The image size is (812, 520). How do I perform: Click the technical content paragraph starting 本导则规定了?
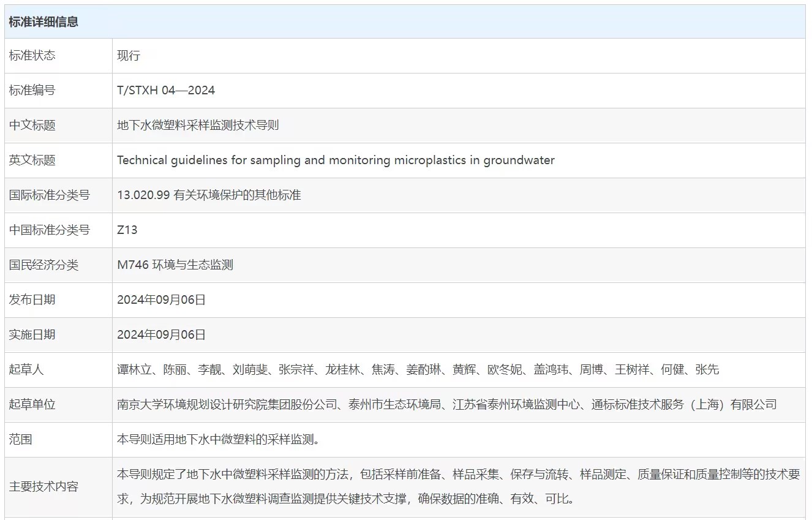pos(459,487)
